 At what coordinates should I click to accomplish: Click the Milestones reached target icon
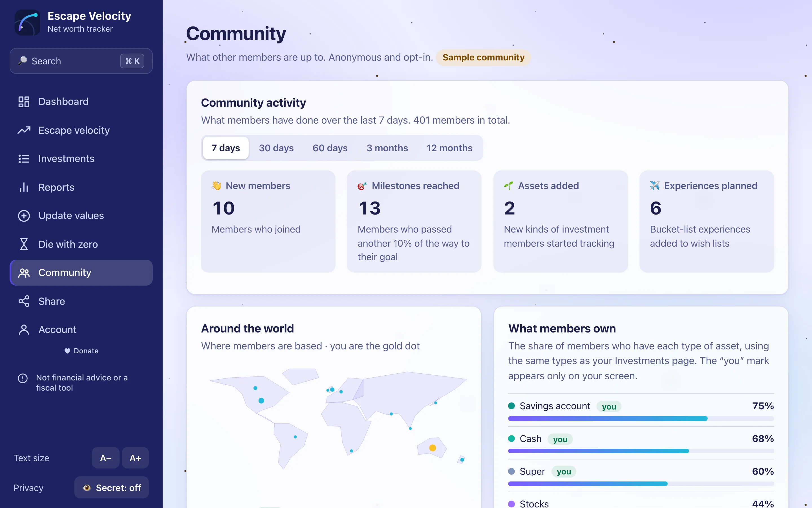362,185
